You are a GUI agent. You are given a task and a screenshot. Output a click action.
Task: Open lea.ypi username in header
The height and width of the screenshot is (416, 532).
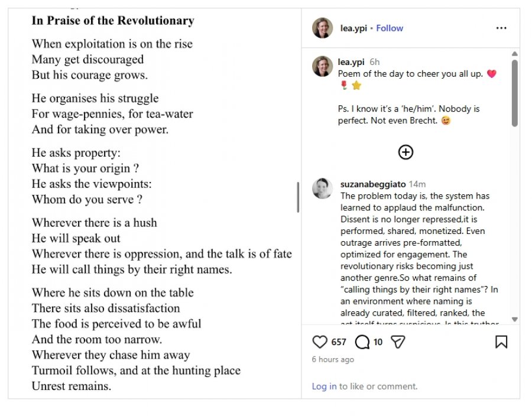click(353, 28)
